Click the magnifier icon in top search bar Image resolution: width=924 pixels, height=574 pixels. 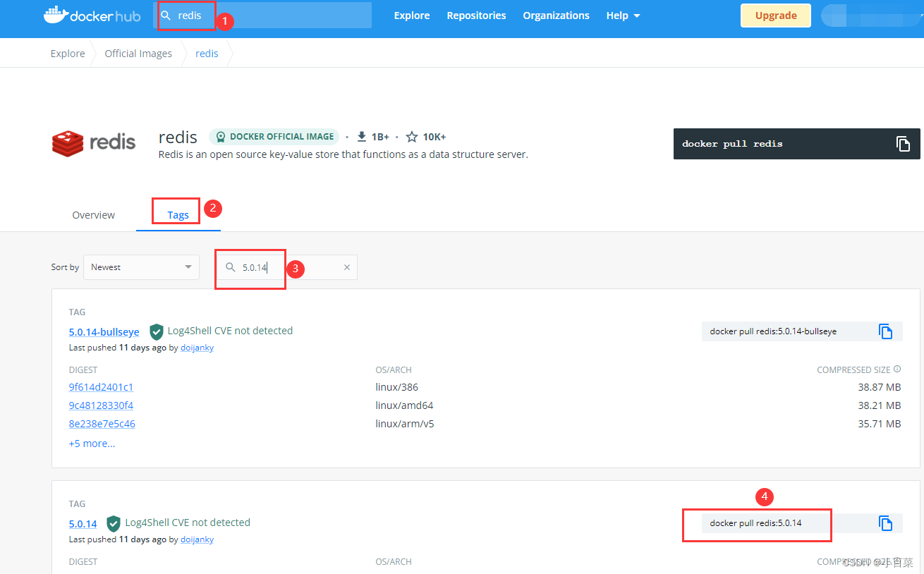coord(166,15)
